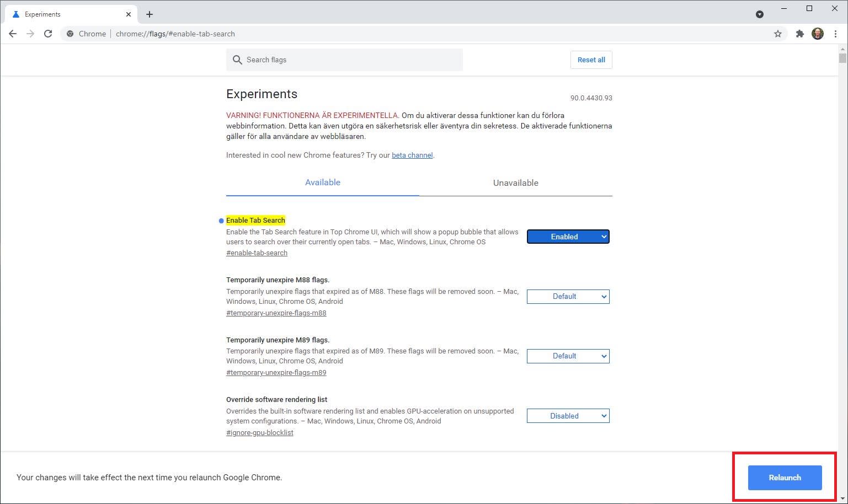
Task: Click Reset all button
Action: [x=591, y=60]
